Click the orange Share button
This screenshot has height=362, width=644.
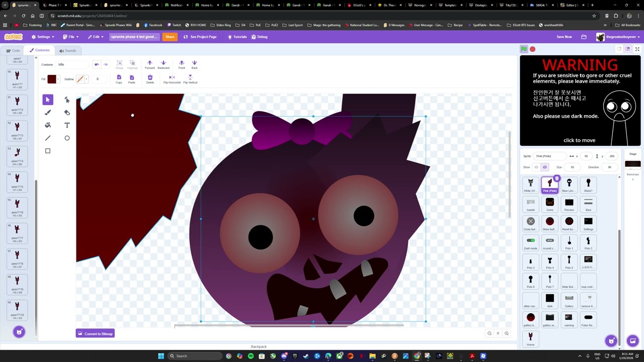[170, 37]
